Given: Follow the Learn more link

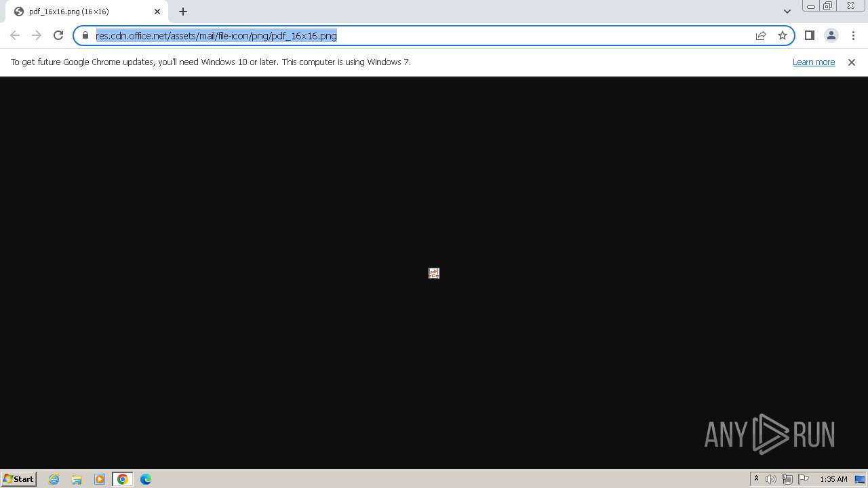Looking at the screenshot, I should (814, 62).
